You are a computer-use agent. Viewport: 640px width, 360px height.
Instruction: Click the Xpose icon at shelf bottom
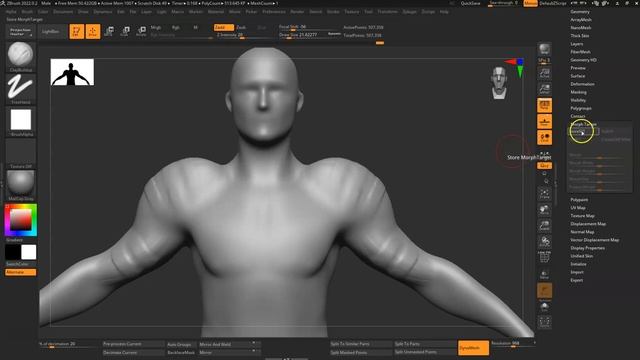coord(544,322)
